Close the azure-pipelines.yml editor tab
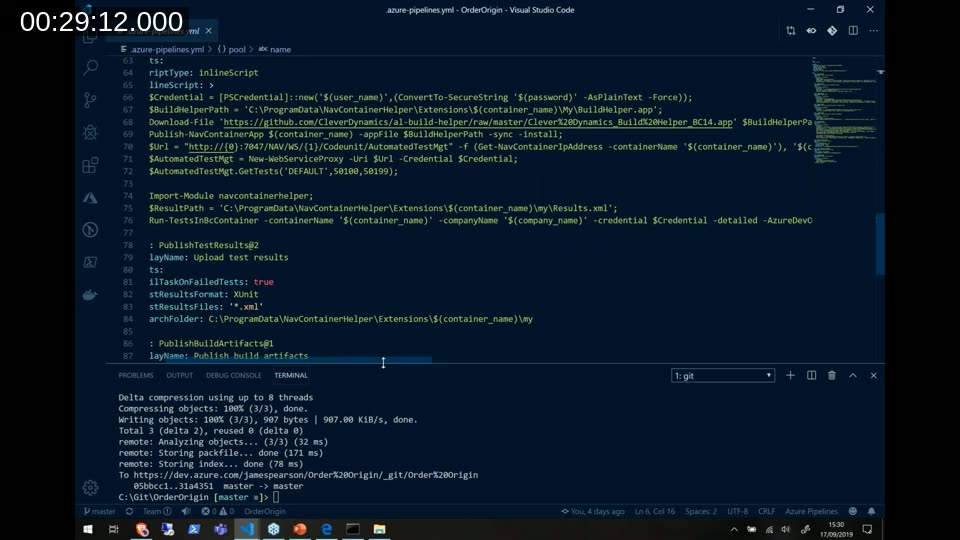960x540 pixels. (x=209, y=31)
